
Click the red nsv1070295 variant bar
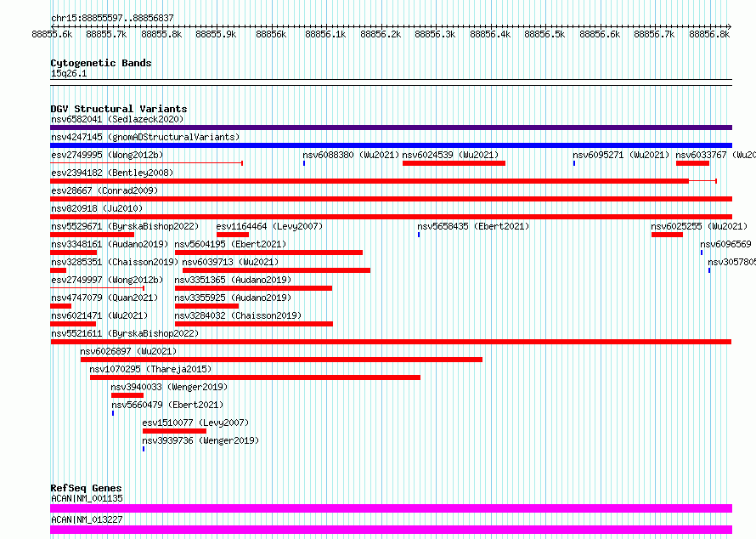pyautogui.click(x=255, y=377)
